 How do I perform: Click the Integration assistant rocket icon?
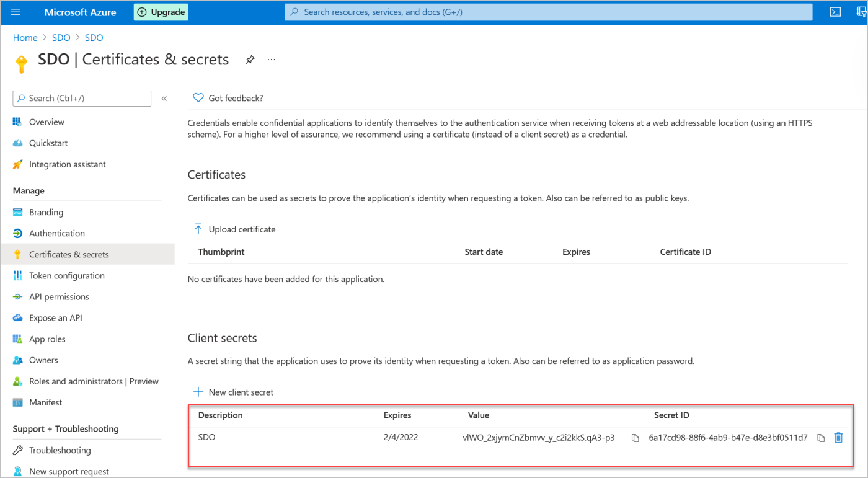pos(17,164)
